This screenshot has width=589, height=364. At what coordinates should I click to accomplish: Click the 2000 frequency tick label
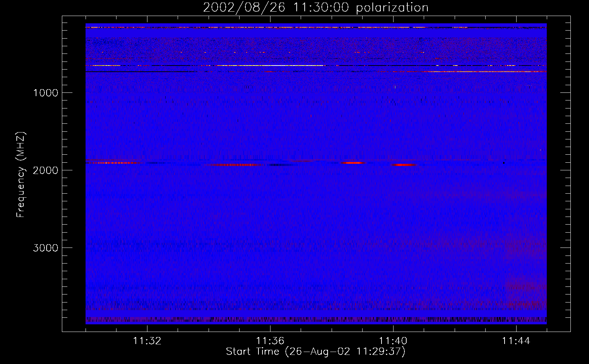[46, 170]
